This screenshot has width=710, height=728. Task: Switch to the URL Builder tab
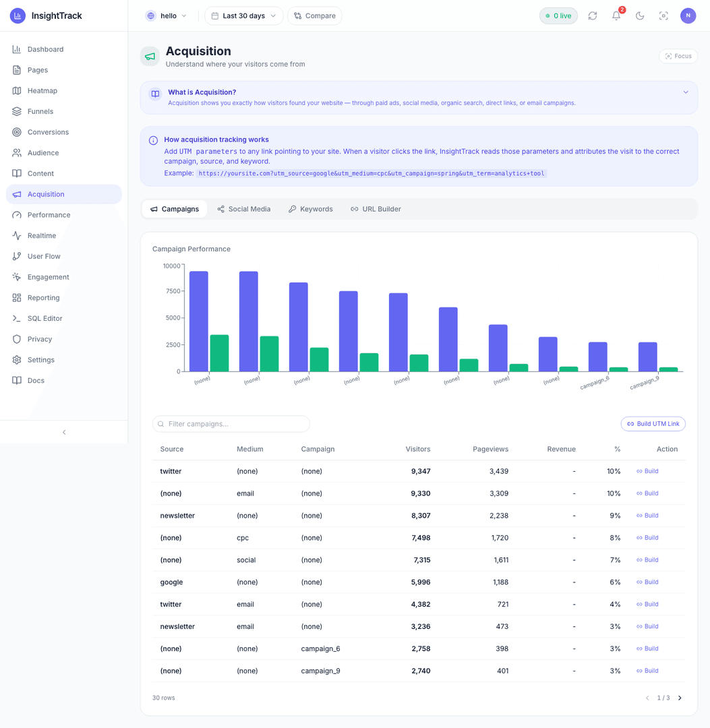tap(376, 209)
